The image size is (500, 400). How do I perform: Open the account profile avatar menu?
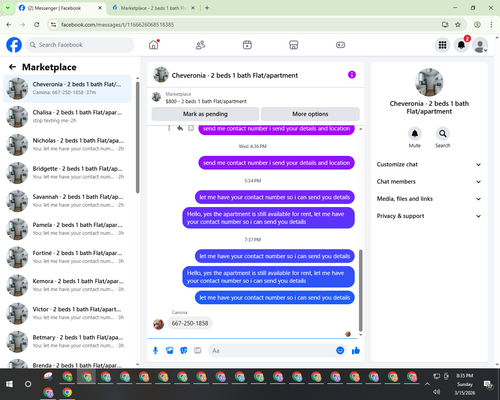pyautogui.click(x=480, y=45)
